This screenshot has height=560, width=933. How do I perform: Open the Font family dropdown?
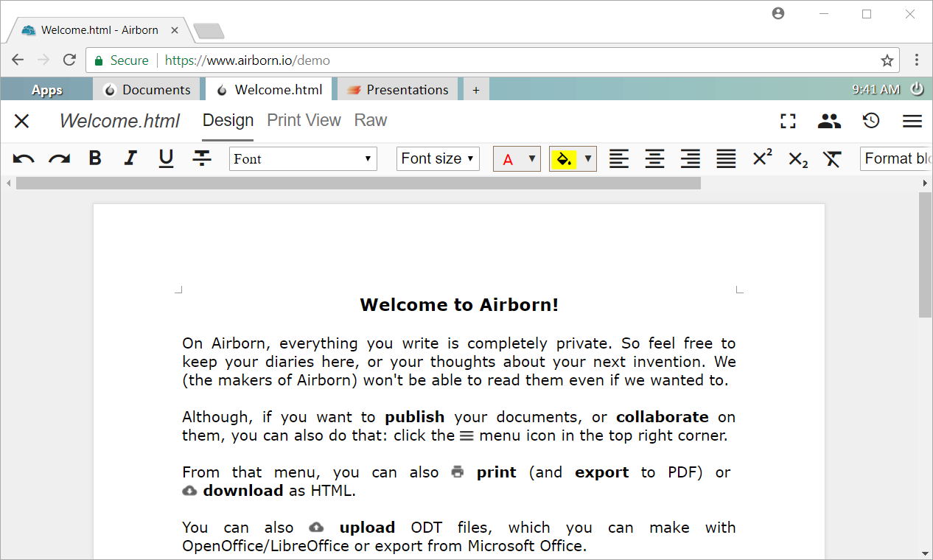click(302, 158)
